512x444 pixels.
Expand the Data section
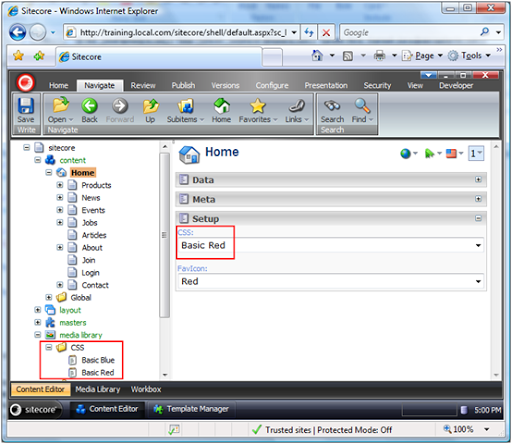[x=478, y=180]
